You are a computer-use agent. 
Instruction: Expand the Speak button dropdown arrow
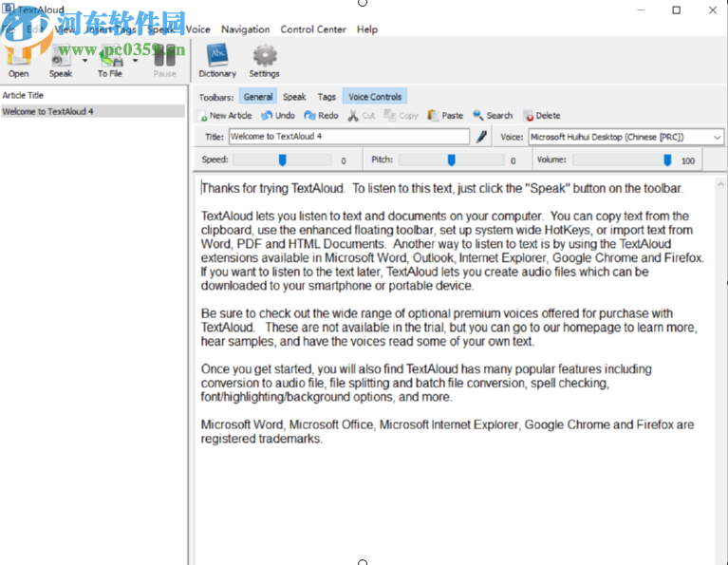(84, 61)
